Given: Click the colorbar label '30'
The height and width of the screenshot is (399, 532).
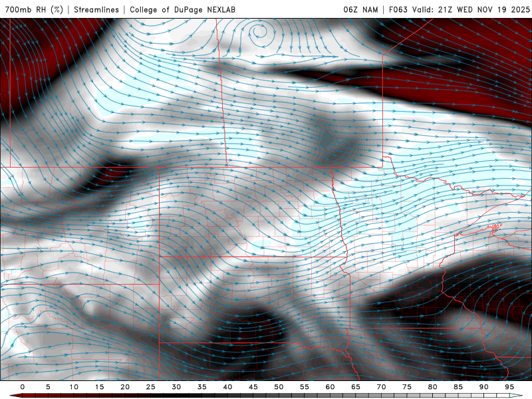Looking at the screenshot, I should (x=176, y=387).
